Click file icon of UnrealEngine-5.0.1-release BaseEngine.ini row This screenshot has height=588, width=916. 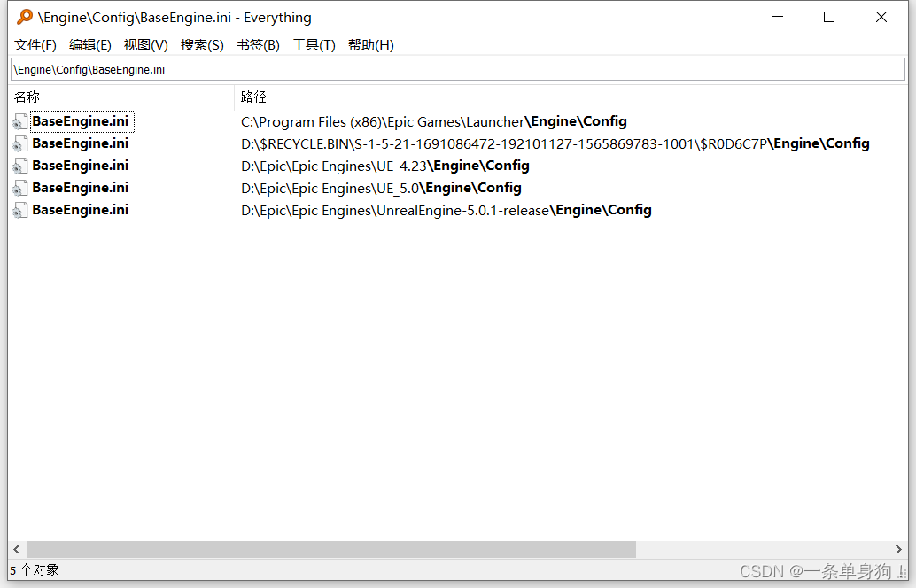click(19, 210)
